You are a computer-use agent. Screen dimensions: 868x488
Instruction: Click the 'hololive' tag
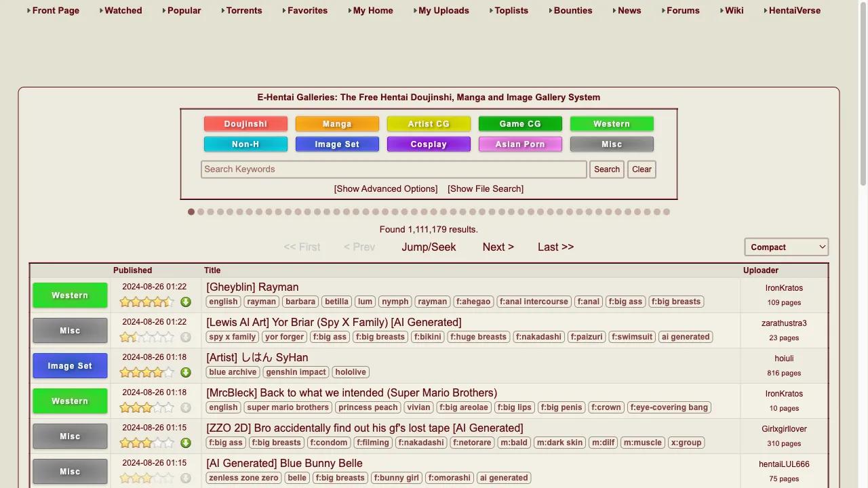(351, 372)
